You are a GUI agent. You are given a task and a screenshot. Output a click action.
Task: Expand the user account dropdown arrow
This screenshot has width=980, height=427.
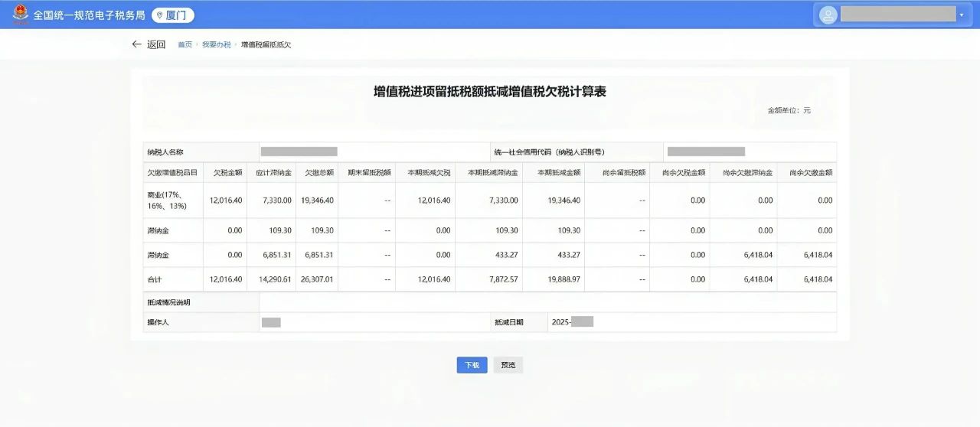(961, 15)
